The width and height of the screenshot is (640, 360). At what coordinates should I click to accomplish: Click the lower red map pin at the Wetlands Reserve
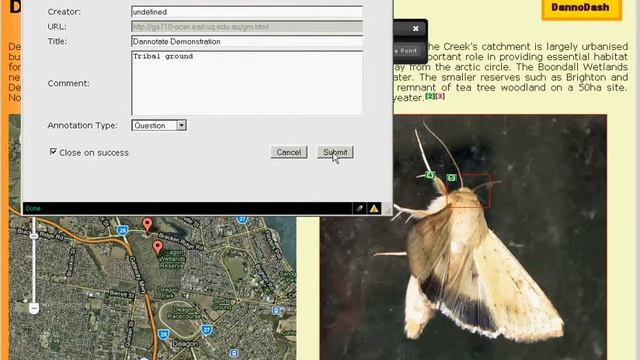click(158, 247)
